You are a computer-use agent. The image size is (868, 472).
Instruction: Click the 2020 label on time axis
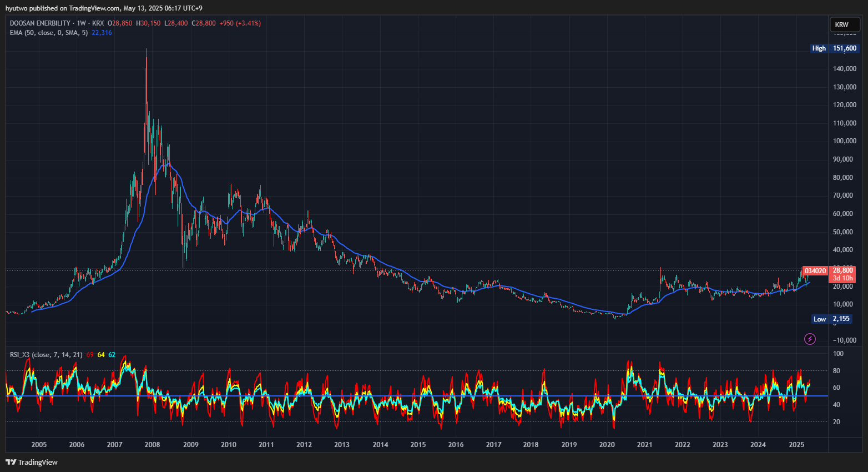[607, 444]
